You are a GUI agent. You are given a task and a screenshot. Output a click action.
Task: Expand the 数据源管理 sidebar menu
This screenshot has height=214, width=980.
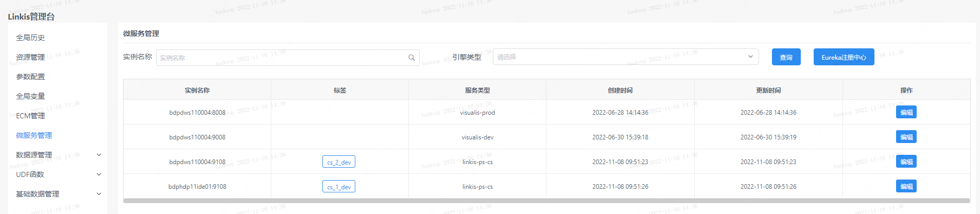pos(99,155)
